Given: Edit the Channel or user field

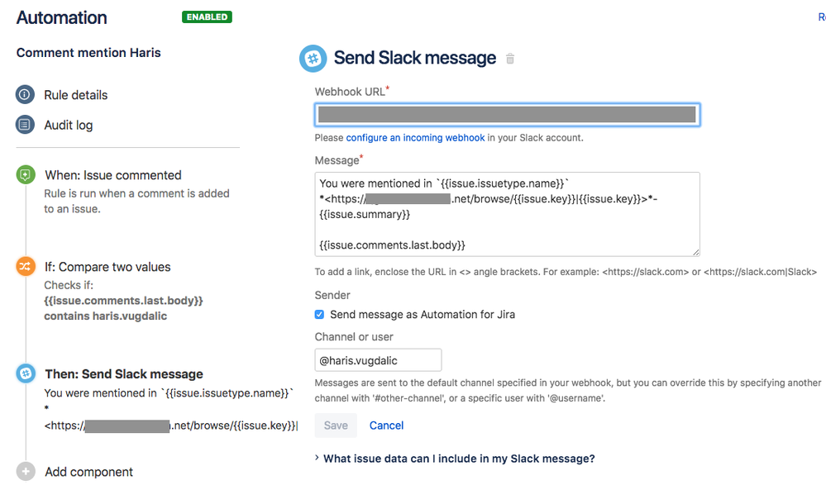Looking at the screenshot, I should coord(377,359).
